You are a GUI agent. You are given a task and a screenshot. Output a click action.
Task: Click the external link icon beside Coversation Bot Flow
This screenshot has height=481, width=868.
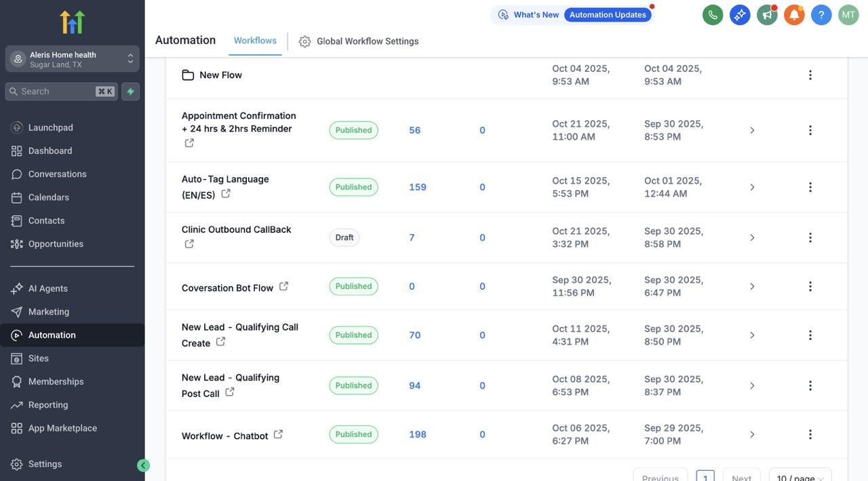283,285
